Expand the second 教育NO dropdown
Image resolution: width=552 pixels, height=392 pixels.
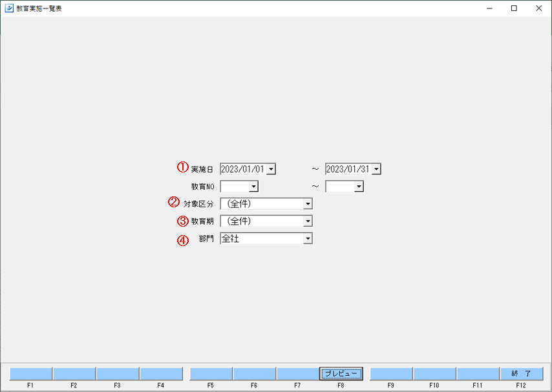coord(358,187)
